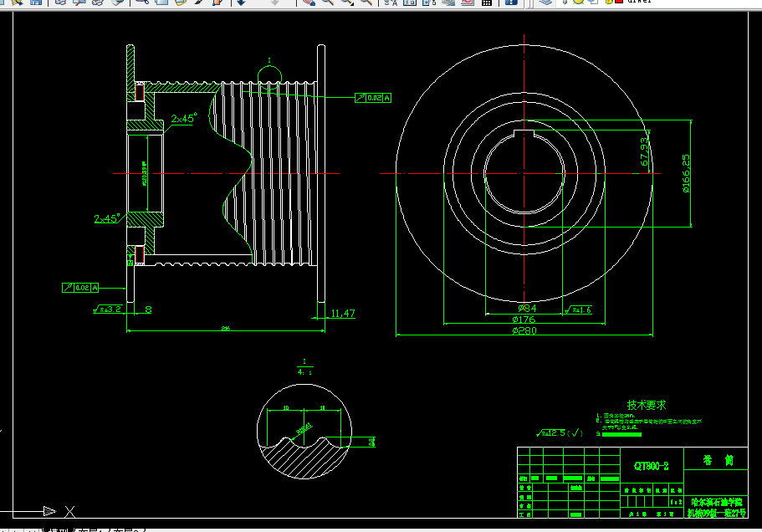Image resolution: width=762 pixels, height=532 pixels.
Task: Activate the Pan hand tool
Action: pyautogui.click(x=309, y=2)
